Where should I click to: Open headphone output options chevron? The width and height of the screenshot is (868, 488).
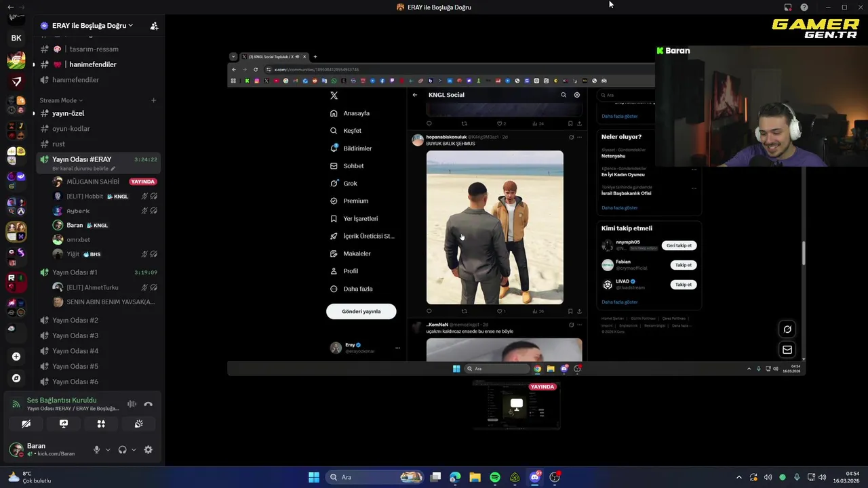[133, 450]
